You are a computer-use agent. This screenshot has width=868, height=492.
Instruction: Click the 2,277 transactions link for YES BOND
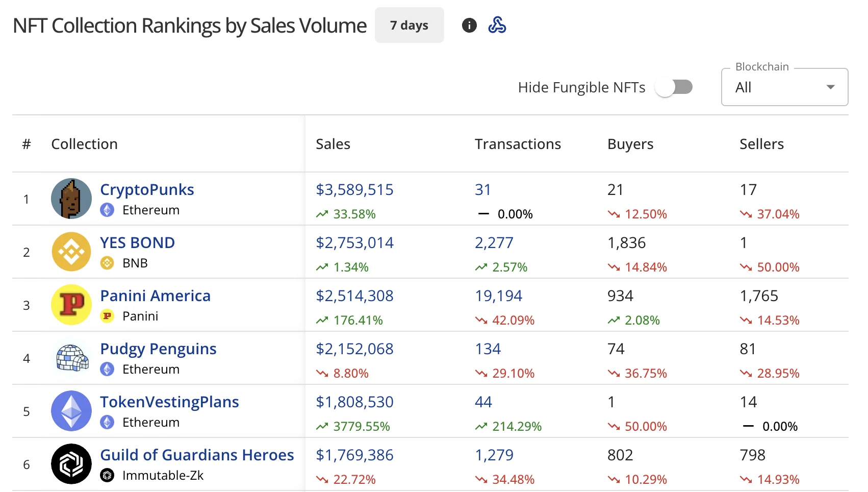(x=494, y=242)
